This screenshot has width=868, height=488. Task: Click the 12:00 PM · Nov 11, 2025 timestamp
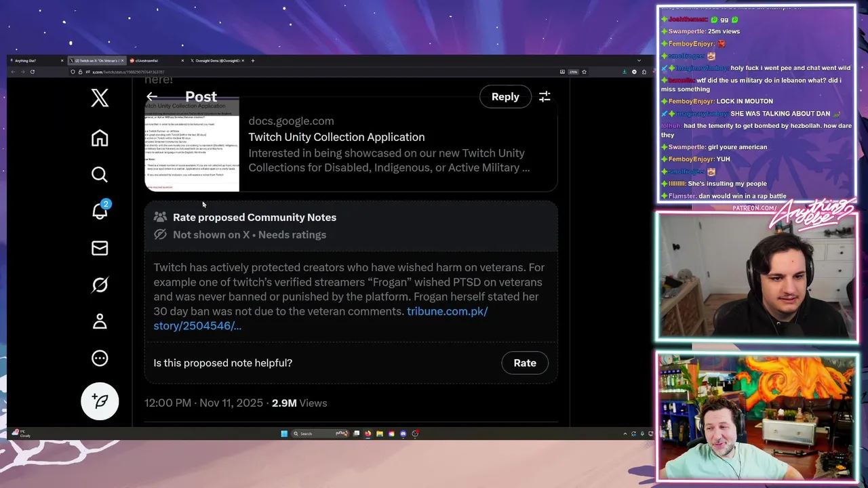(x=203, y=403)
